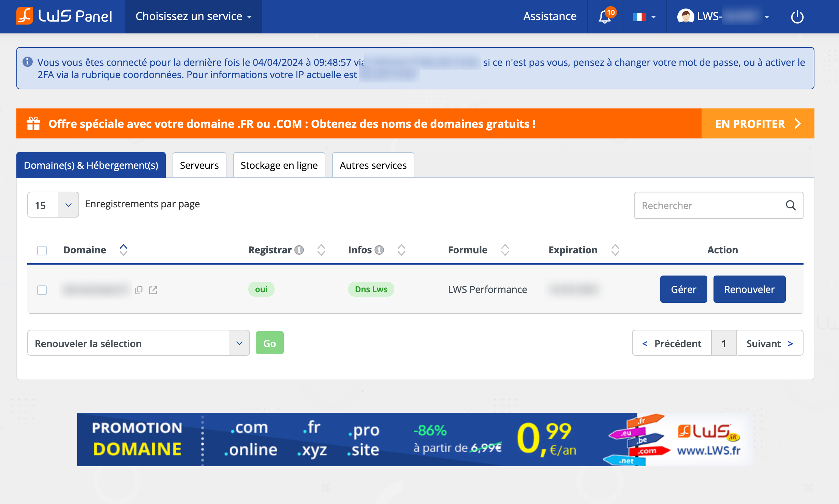
Task: Switch to the Serveurs tab
Action: tap(199, 165)
